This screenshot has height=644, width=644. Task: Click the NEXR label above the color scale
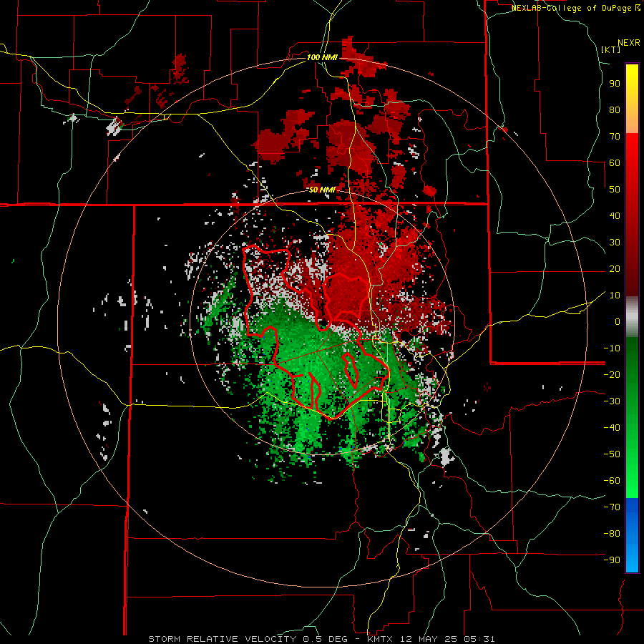[628, 43]
